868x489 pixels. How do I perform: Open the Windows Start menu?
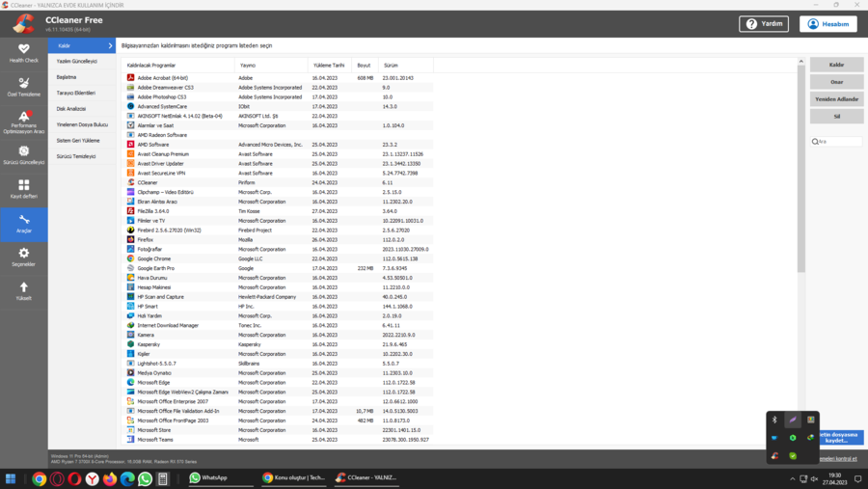pyautogui.click(x=11, y=478)
